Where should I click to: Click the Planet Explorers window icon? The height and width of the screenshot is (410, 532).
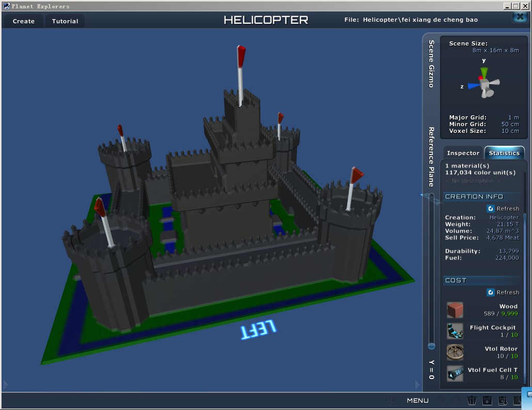pos(6,6)
